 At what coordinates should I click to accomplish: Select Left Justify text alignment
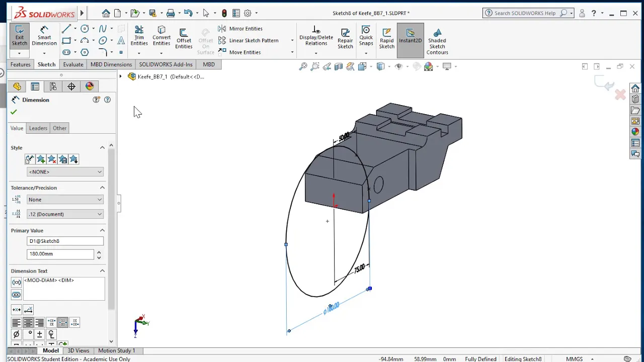16,323
